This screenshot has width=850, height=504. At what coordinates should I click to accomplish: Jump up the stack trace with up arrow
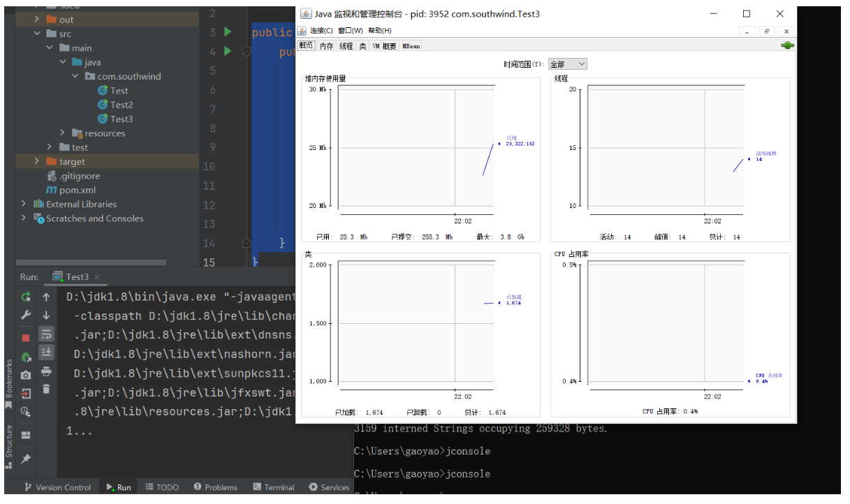pos(46,297)
